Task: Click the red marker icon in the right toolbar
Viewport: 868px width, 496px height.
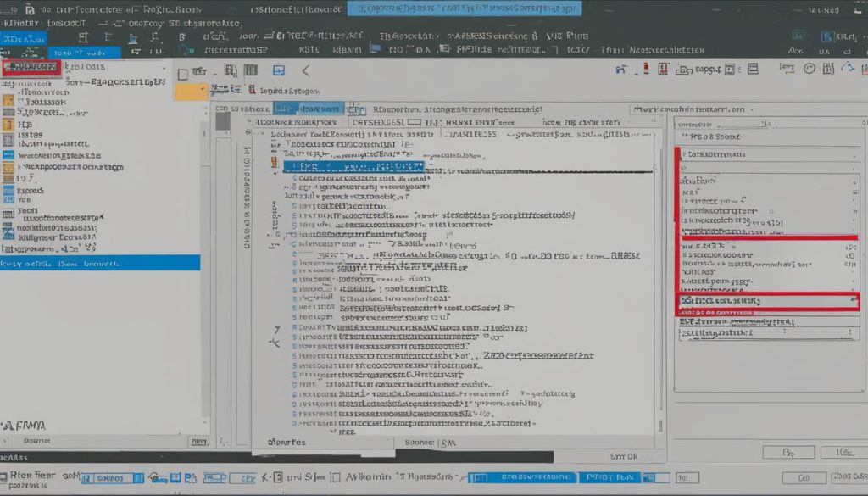Action: coord(645,70)
